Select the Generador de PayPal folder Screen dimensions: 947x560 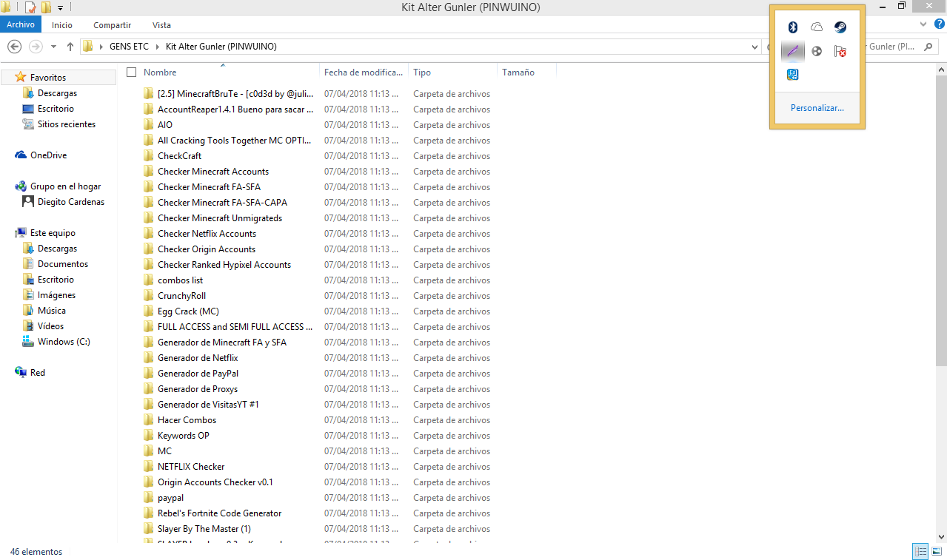click(x=198, y=374)
